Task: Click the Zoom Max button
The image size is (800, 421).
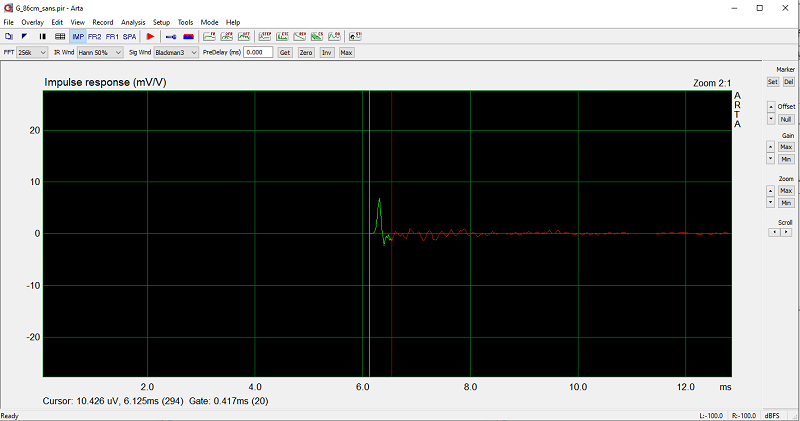Action: point(786,191)
